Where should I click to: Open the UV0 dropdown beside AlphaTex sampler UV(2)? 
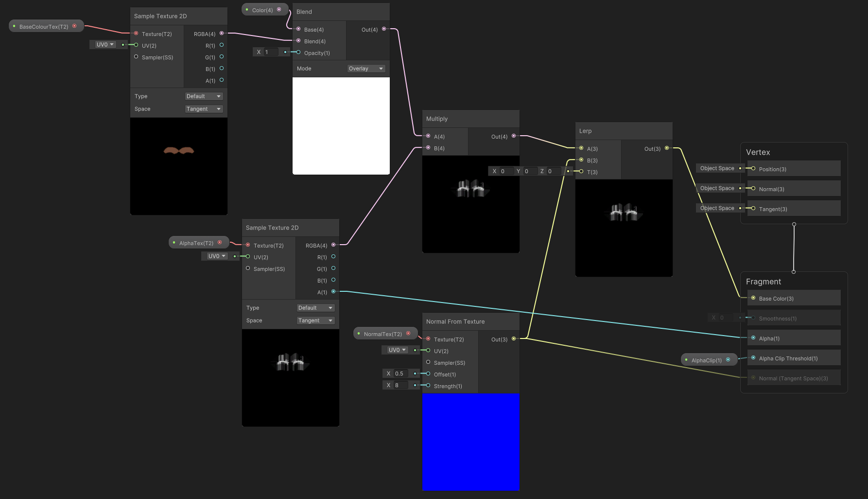pos(217,256)
